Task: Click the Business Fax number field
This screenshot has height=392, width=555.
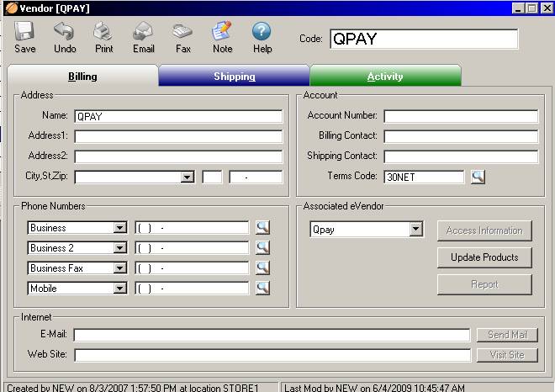Action: 192,268
